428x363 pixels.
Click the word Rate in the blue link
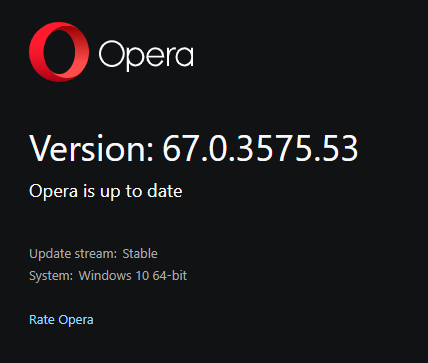(x=42, y=320)
